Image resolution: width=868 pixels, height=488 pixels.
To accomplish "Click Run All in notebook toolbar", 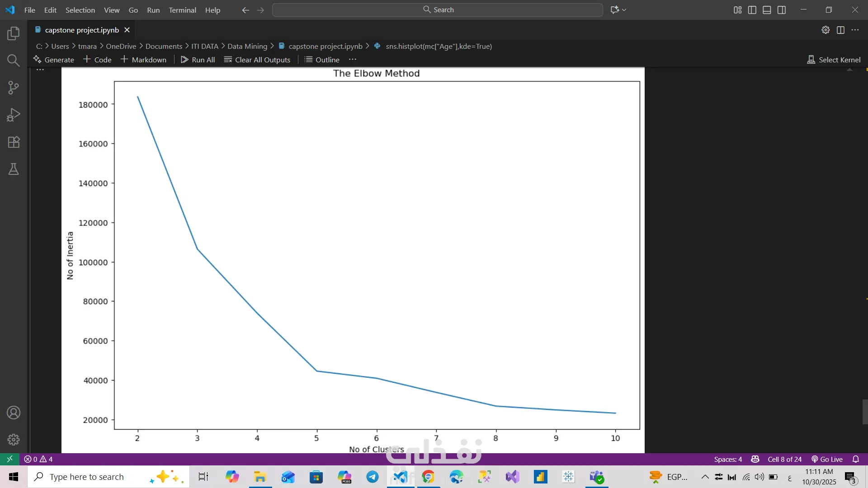I will 198,60.
